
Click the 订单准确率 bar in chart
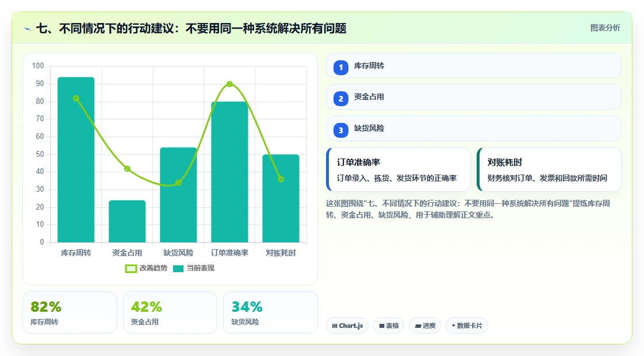coord(229,172)
